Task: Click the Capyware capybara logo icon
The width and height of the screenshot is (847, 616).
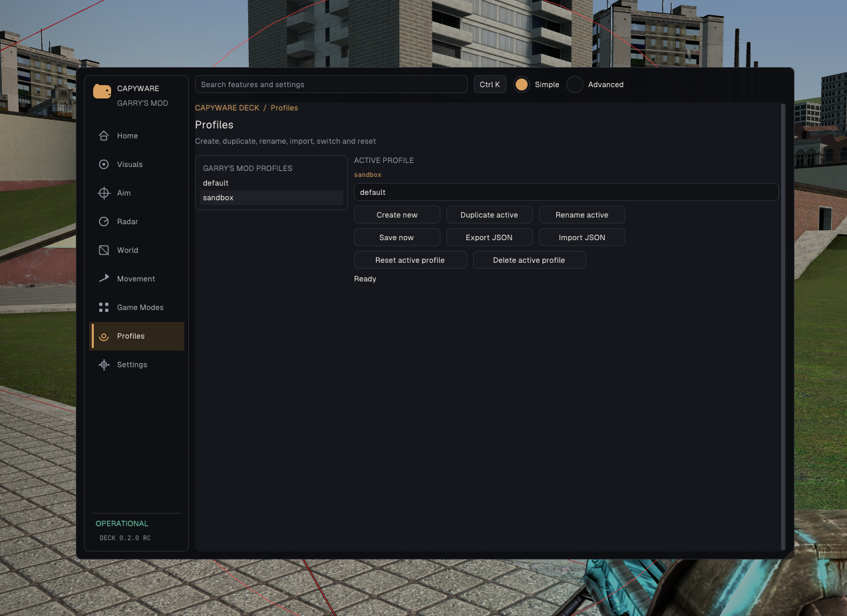Action: click(x=102, y=92)
